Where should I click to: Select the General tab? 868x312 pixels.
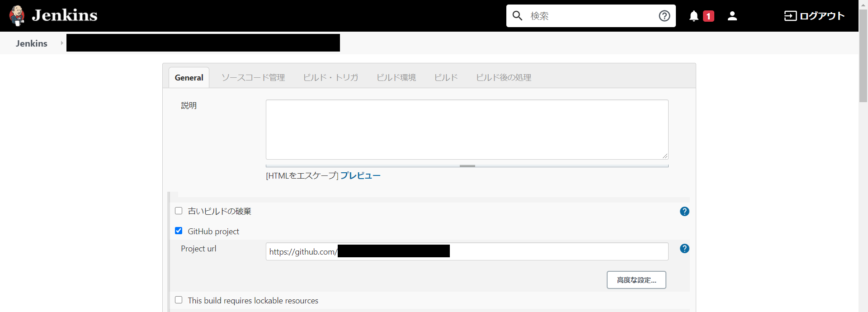tap(189, 77)
